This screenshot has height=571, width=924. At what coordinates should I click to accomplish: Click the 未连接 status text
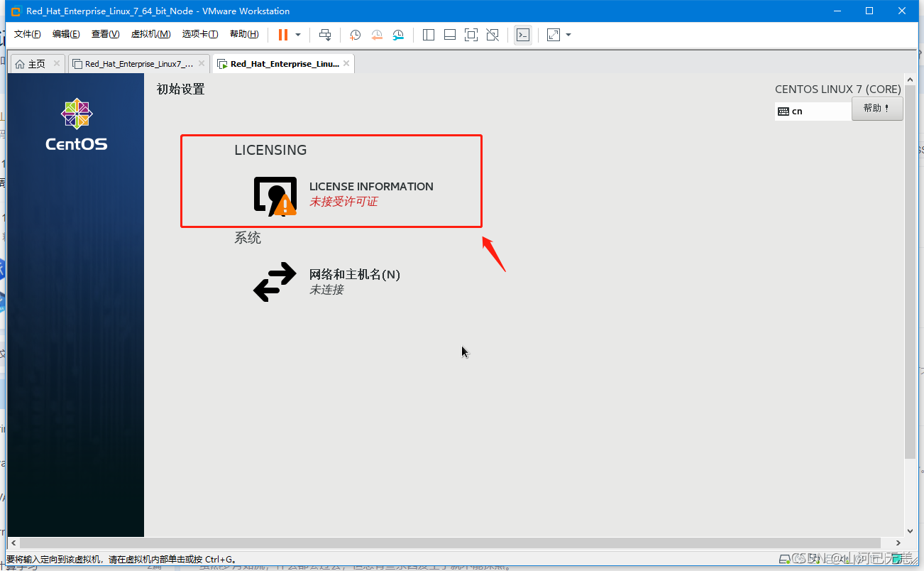(x=326, y=290)
